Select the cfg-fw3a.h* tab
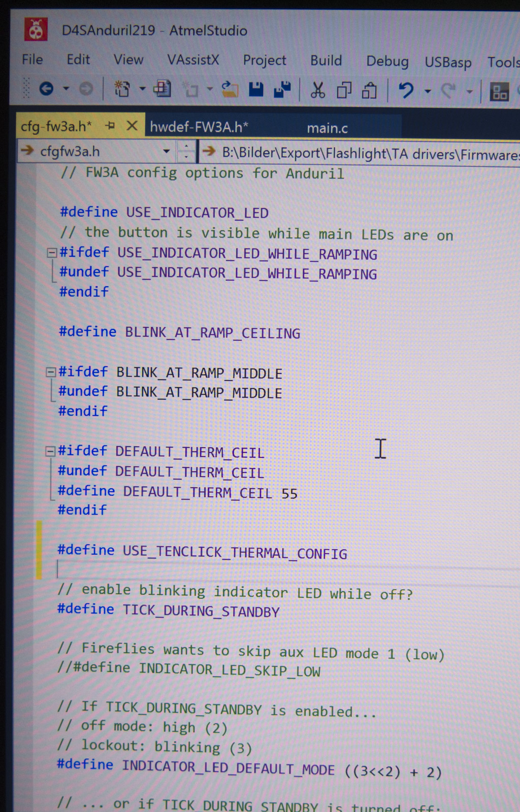 tap(56, 126)
